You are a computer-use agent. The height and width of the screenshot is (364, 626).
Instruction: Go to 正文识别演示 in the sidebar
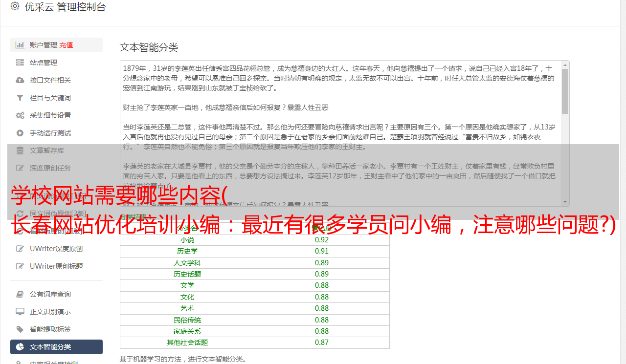coord(56,312)
